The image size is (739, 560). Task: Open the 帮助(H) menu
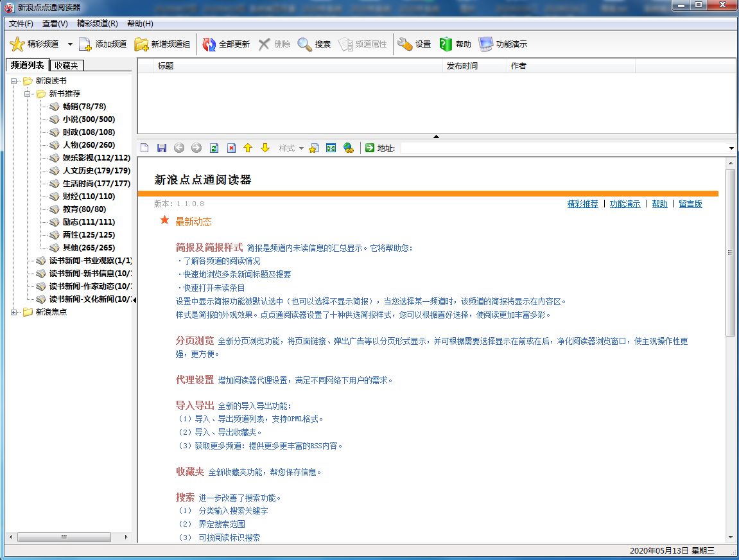pos(140,24)
